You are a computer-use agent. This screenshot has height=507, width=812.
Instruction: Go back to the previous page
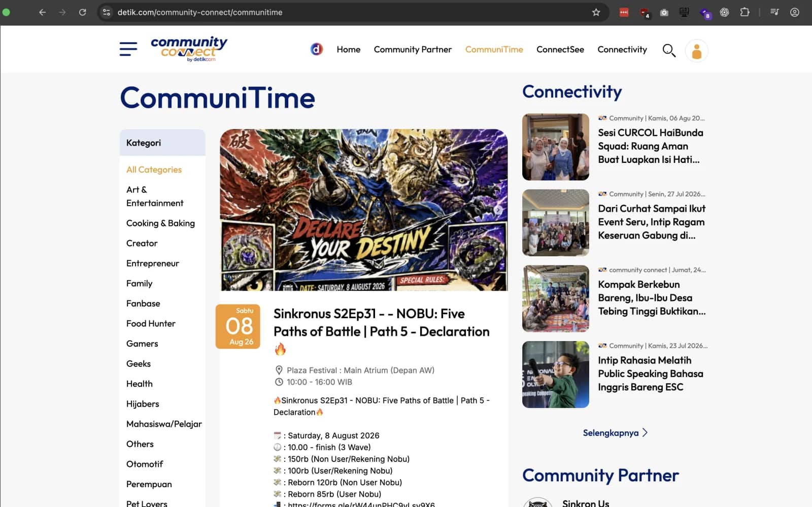click(43, 12)
